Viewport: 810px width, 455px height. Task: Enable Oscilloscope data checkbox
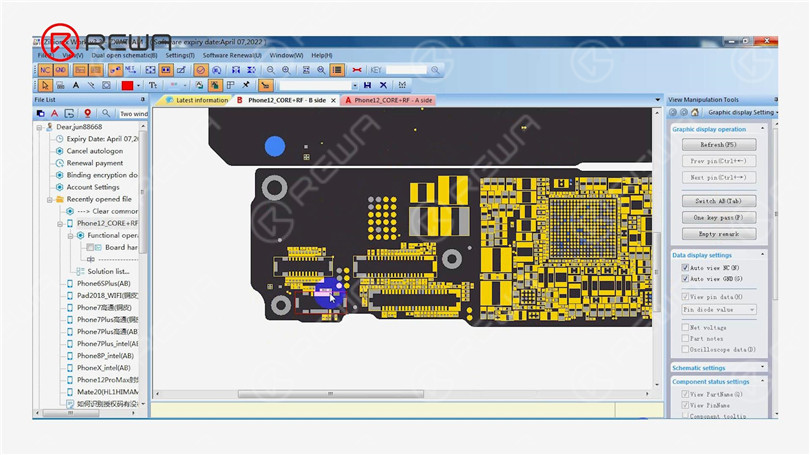pos(685,350)
